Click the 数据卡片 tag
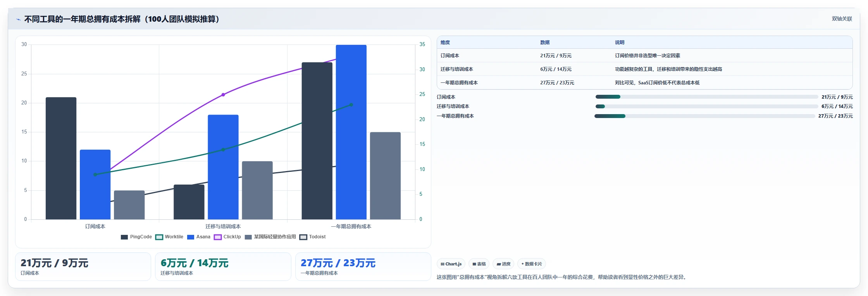Screen dimensions: 868x296 (532, 264)
